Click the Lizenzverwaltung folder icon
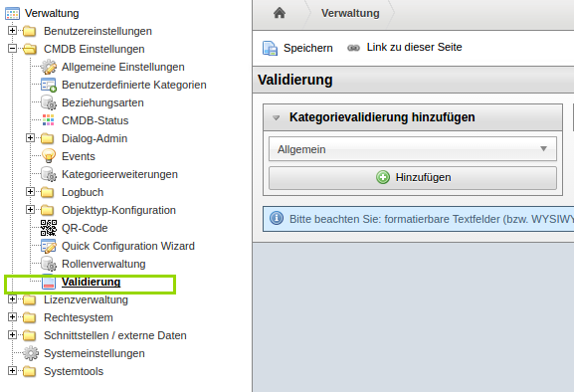 click(x=29, y=300)
